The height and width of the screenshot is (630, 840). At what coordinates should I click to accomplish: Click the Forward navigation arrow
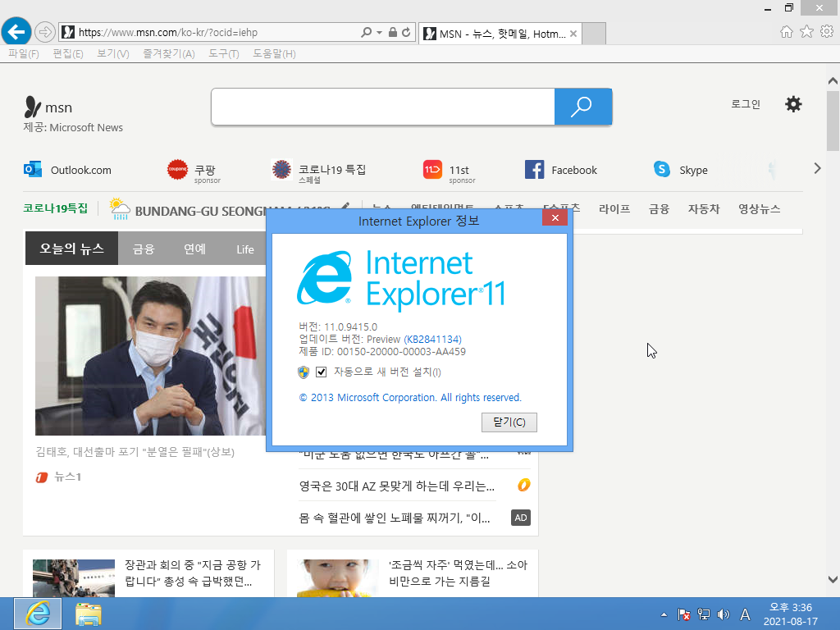point(45,32)
